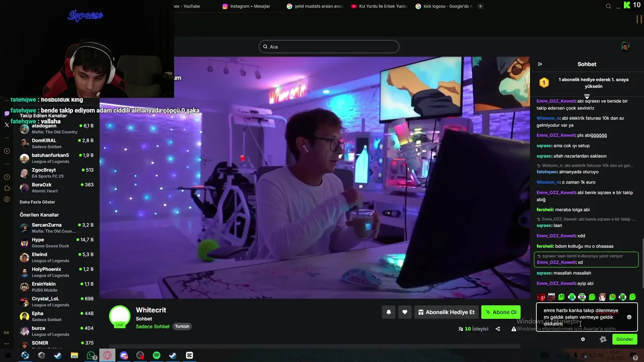644x362 pixels.
Task: Open the player icon in the Opera sidebar
Action: [x=7, y=151]
